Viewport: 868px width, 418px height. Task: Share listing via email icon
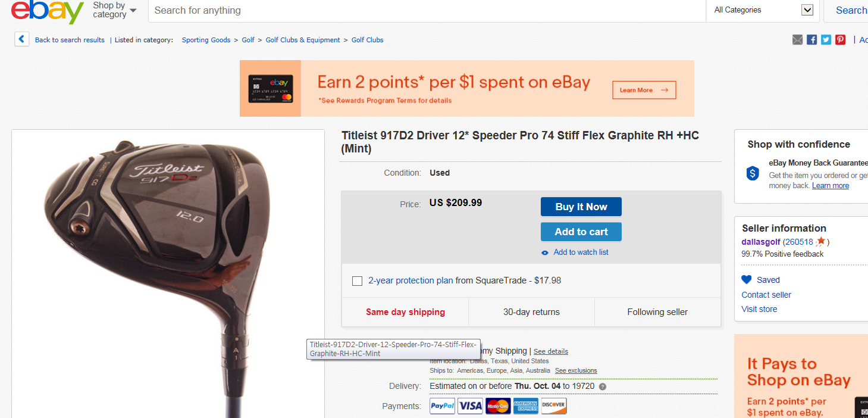798,40
